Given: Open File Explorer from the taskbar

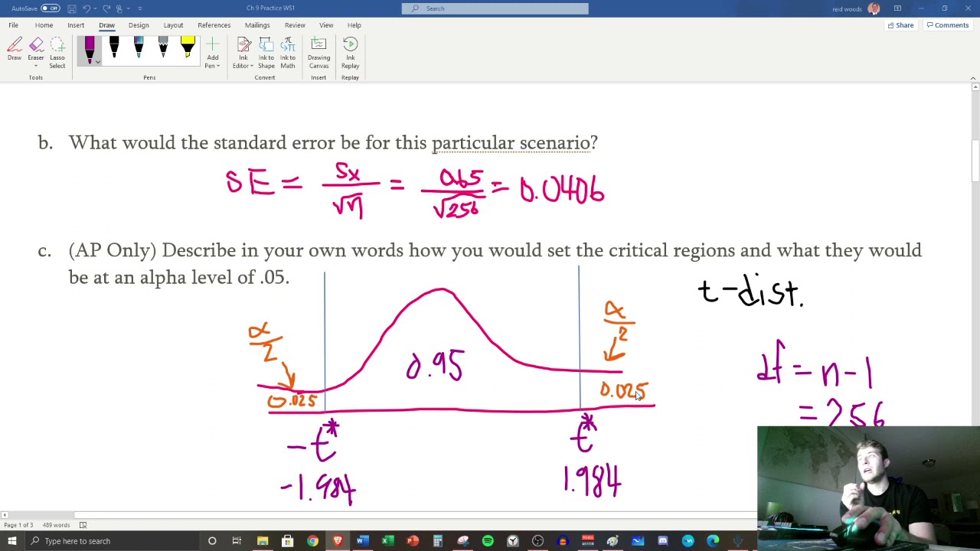Looking at the screenshot, I should [263, 541].
